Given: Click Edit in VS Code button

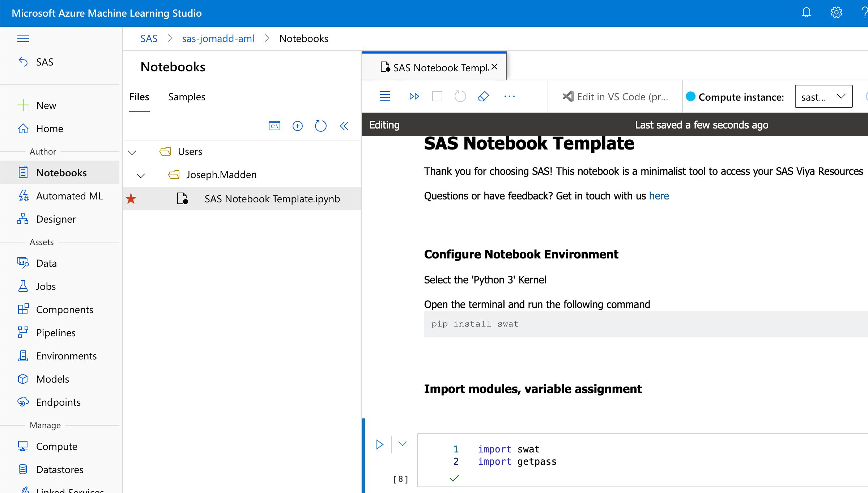Looking at the screenshot, I should point(615,97).
